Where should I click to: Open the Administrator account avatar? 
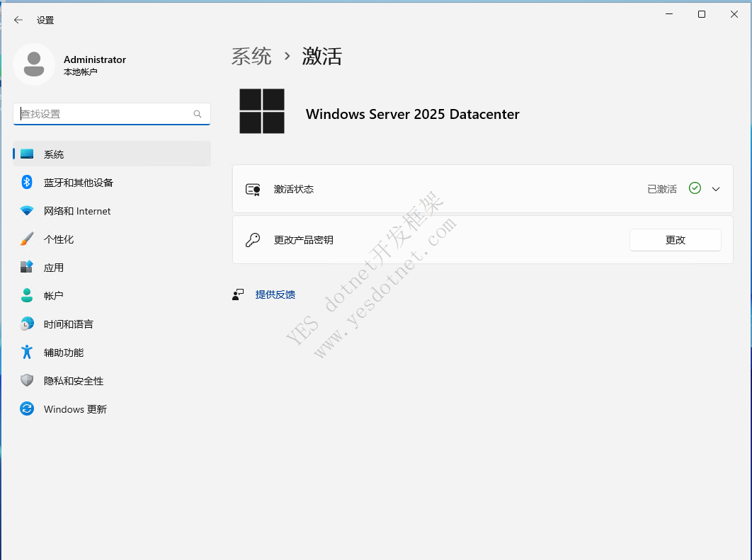34,64
